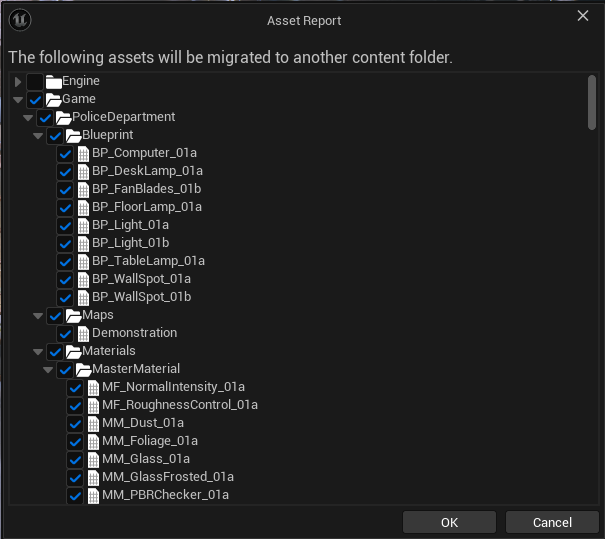Click the MasterMaterial folder icon

[x=84, y=369]
